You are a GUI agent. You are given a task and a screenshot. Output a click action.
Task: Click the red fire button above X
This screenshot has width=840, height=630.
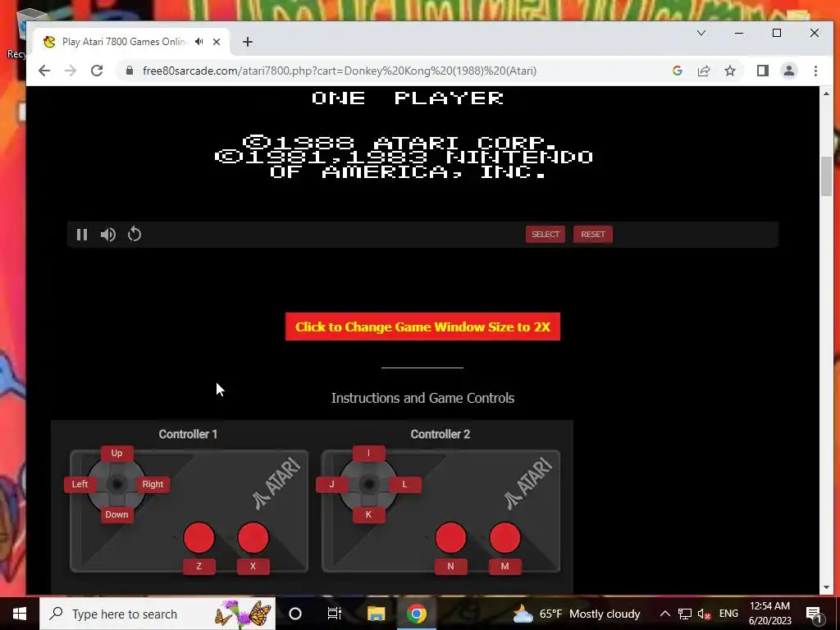[253, 538]
